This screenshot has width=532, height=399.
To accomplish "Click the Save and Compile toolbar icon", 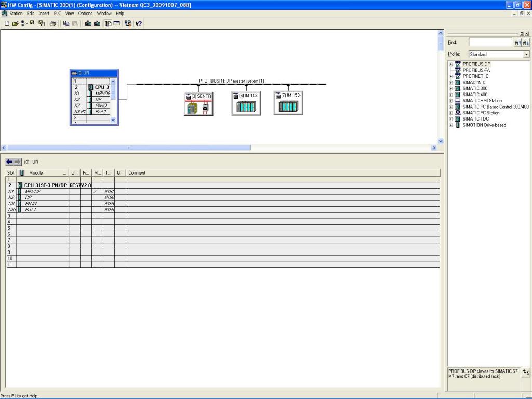I will 42,23.
